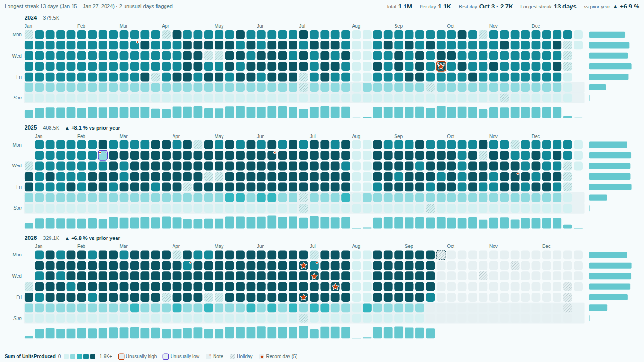Click the 2025 total 408.5K
The width and height of the screenshot is (644, 362).
51,128
